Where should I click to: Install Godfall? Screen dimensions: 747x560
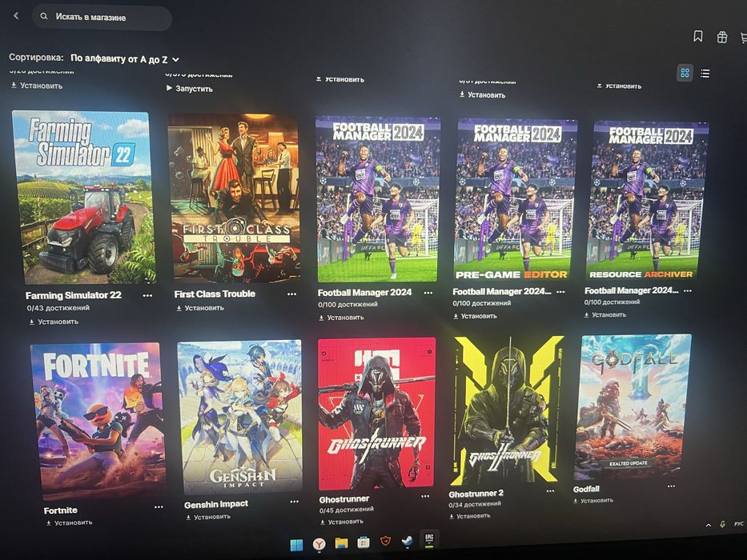[x=593, y=501]
